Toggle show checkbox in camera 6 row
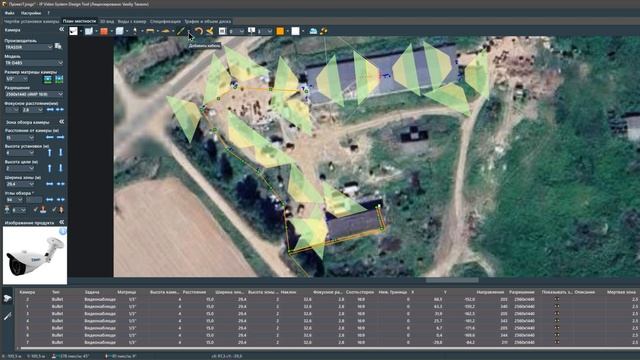This screenshot has height=360, width=640. pos(557,335)
